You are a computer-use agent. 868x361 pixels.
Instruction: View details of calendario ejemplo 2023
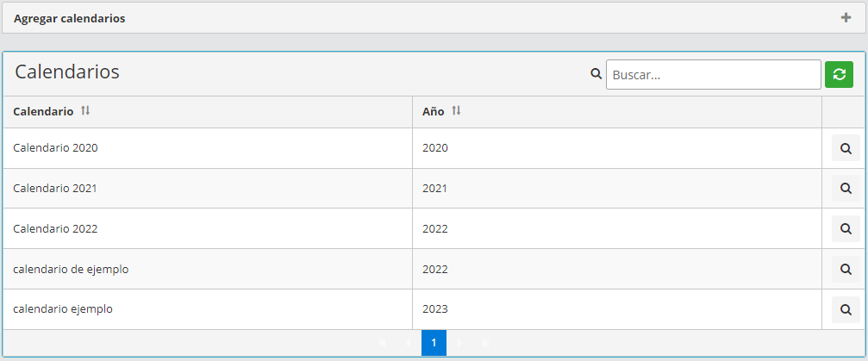[846, 309]
